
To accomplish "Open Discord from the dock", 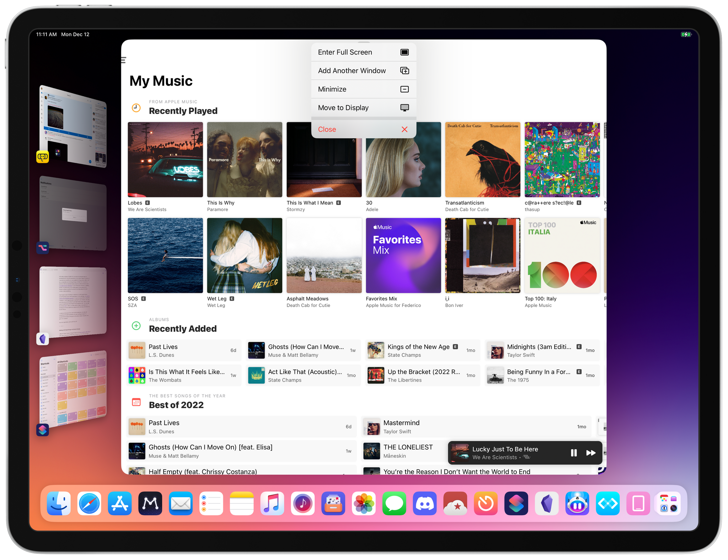I will 425,503.
